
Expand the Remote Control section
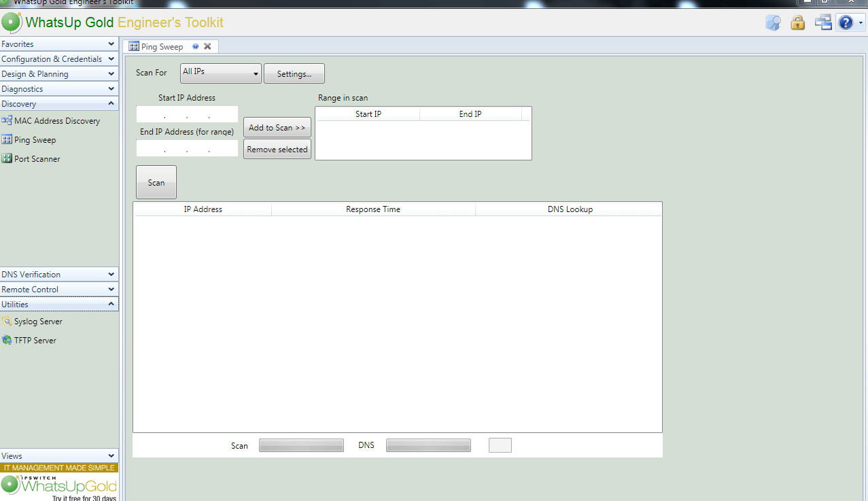pos(59,290)
